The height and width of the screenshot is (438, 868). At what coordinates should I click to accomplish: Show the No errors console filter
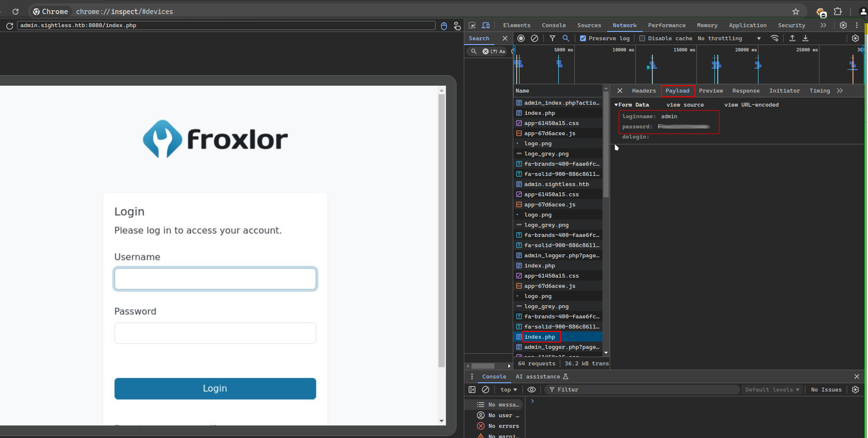click(x=498, y=426)
